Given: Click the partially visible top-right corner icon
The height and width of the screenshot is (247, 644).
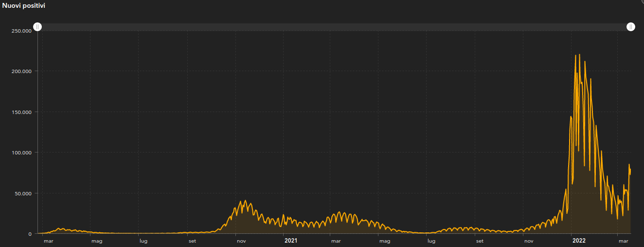Looking at the screenshot, I should coord(641,1).
